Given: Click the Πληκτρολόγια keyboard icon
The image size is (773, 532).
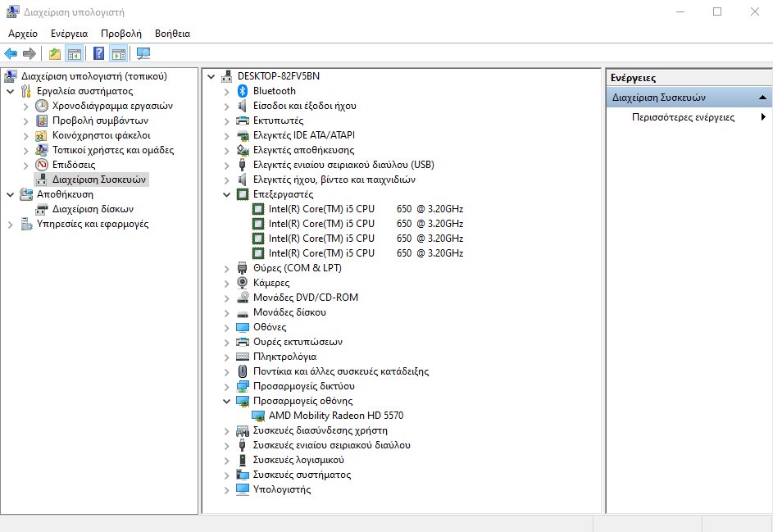Looking at the screenshot, I should pyautogui.click(x=242, y=357).
